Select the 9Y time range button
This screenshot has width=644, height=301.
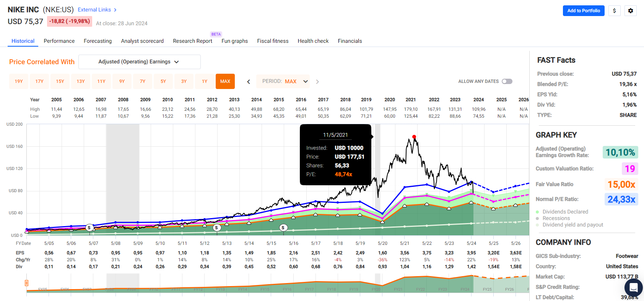122,81
